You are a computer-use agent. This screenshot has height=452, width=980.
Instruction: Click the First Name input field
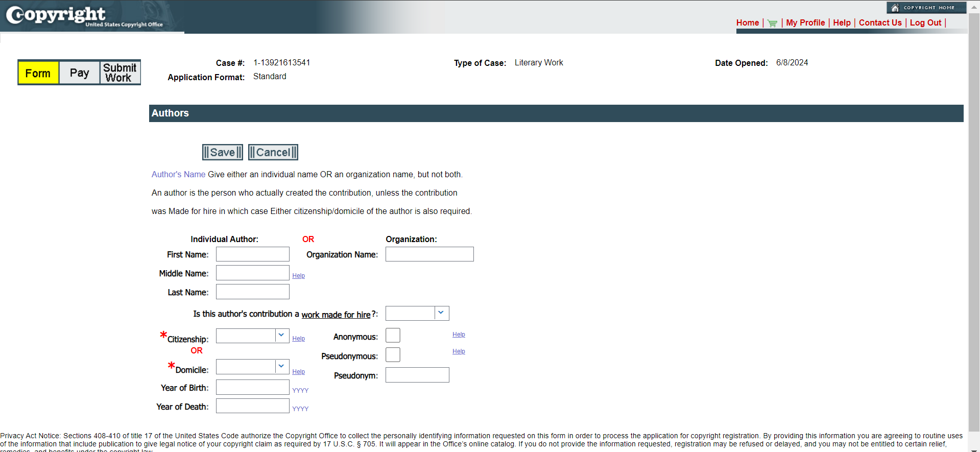pos(253,254)
